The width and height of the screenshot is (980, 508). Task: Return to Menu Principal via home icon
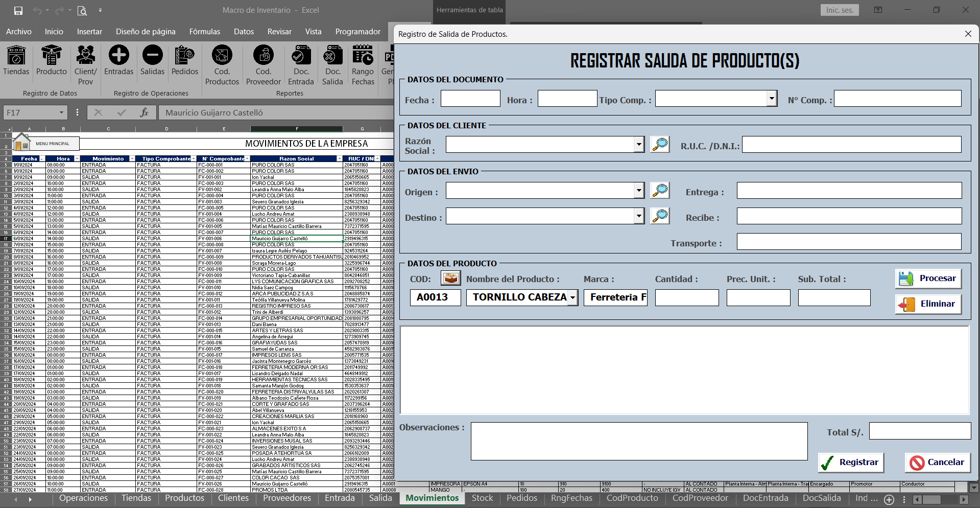click(22, 143)
